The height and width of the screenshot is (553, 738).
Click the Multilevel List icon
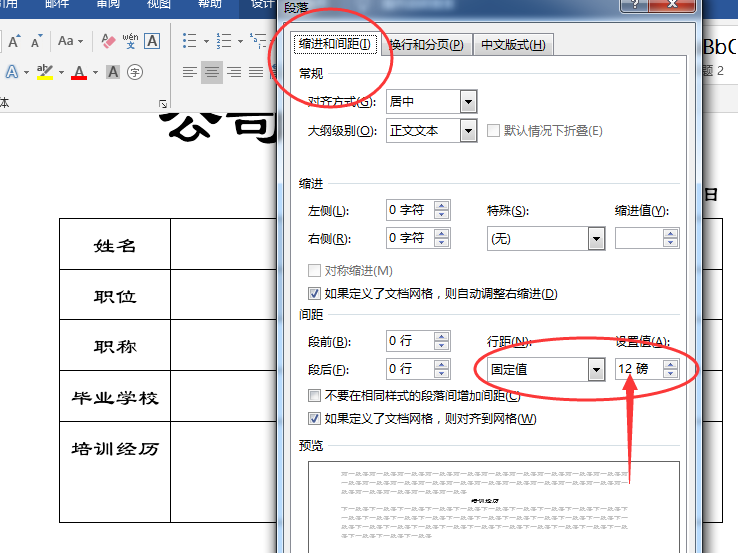(x=258, y=41)
